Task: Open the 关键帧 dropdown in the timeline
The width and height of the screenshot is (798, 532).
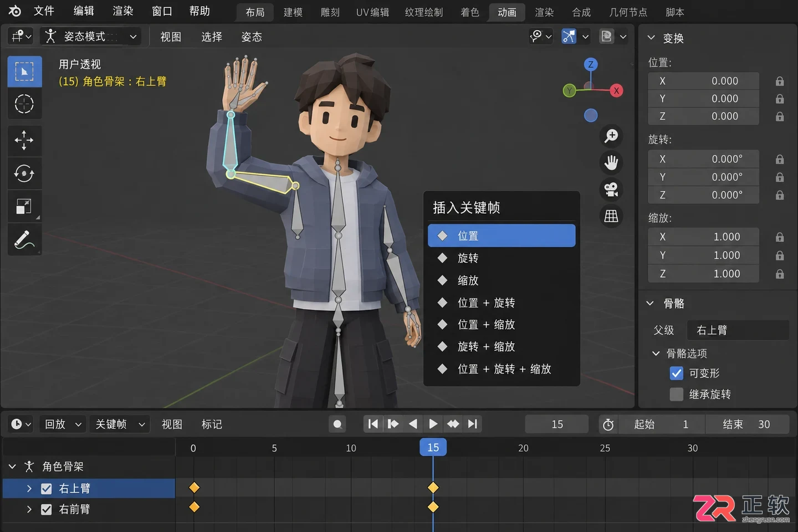Action: [x=120, y=424]
